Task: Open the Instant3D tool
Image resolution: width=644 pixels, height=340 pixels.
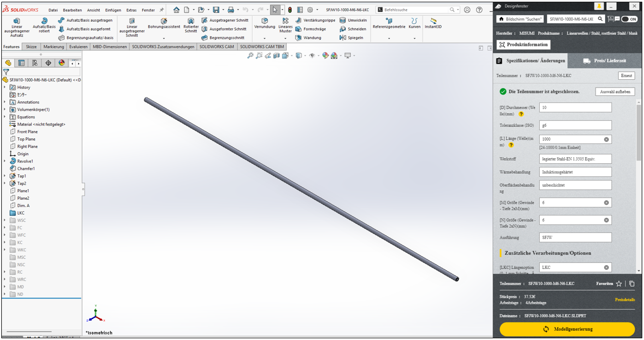Action: tap(433, 21)
